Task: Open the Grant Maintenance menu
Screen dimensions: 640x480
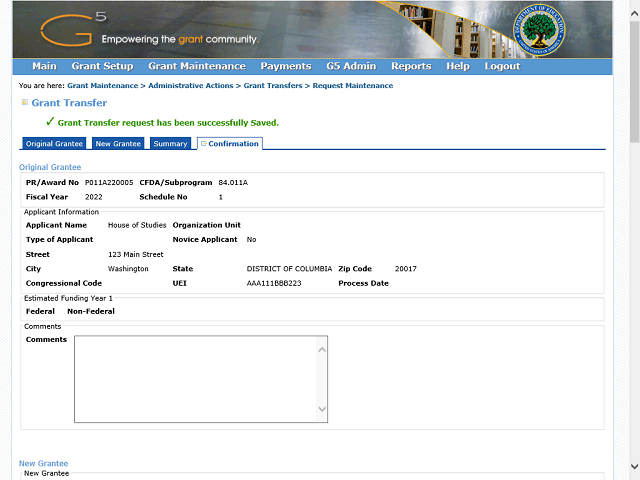Action: coord(197,66)
